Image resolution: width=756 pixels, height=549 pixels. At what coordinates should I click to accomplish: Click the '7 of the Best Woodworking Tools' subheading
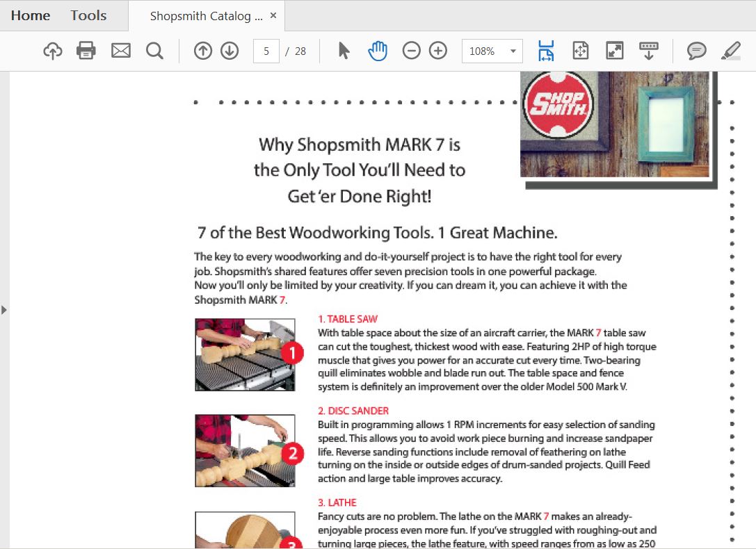click(377, 233)
